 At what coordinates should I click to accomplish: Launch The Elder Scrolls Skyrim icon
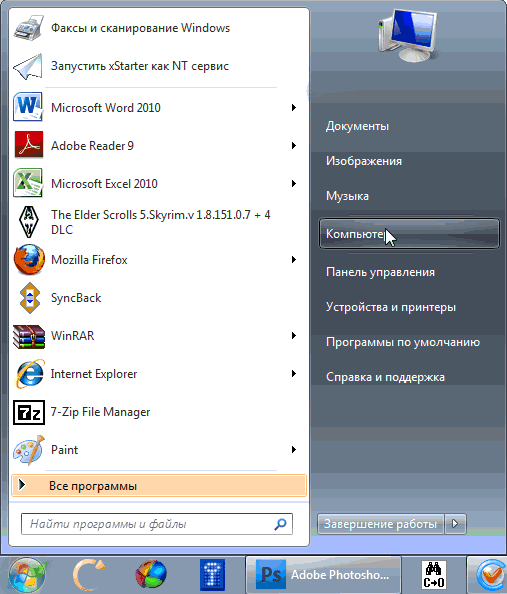(x=29, y=222)
